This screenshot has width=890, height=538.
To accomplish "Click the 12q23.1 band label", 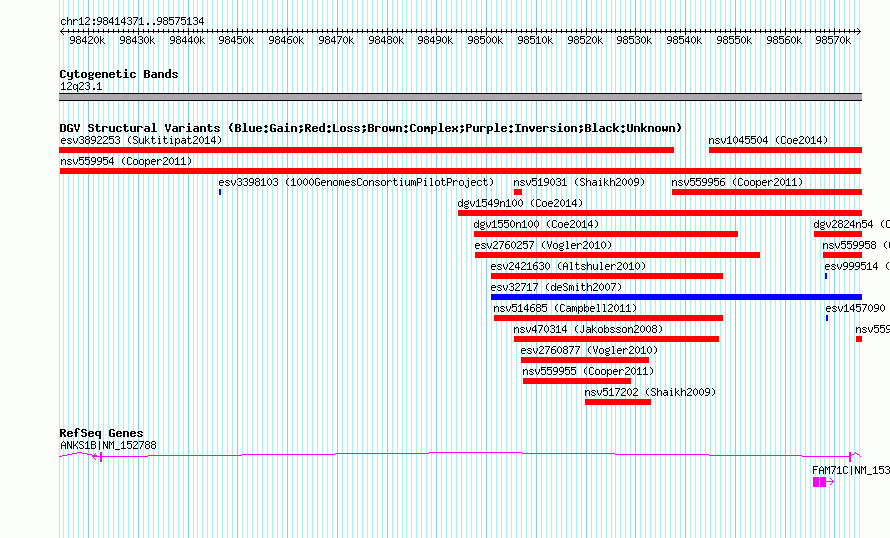I will pos(81,86).
